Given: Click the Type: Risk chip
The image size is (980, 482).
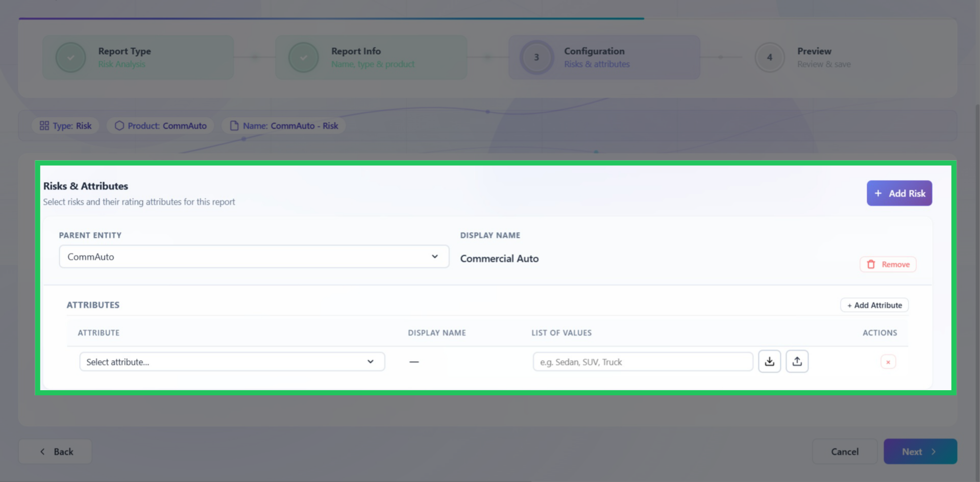Looking at the screenshot, I should point(65,125).
